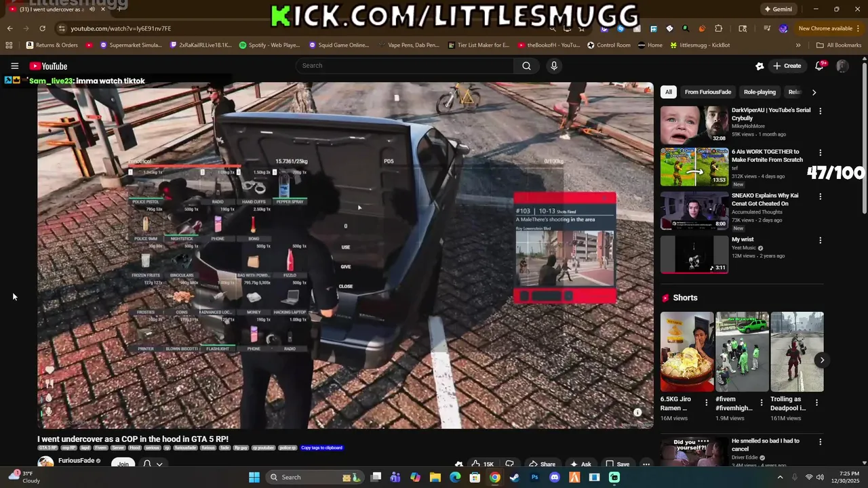The image size is (868, 488).
Task: Open options menu for DarkViperAU video
Action: [x=821, y=111]
